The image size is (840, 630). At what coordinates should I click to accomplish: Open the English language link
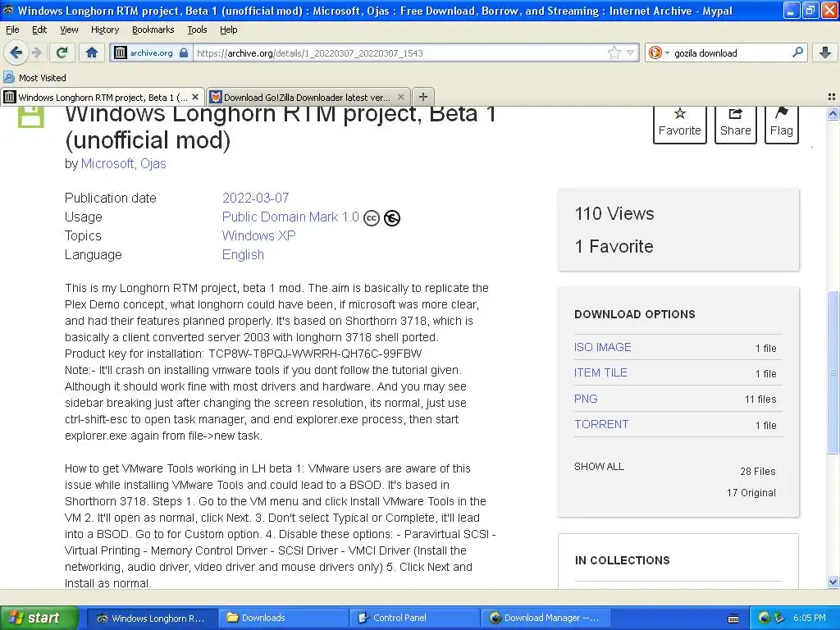[243, 254]
